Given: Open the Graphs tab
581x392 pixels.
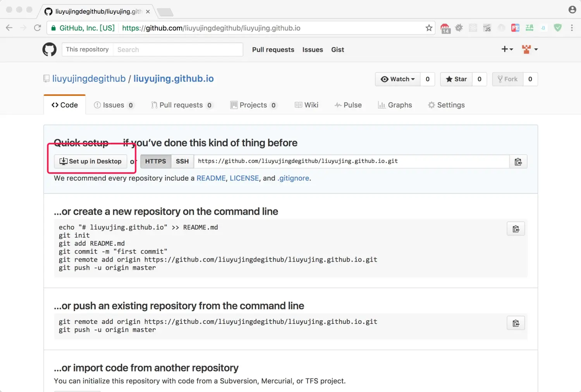Looking at the screenshot, I should pos(395,105).
